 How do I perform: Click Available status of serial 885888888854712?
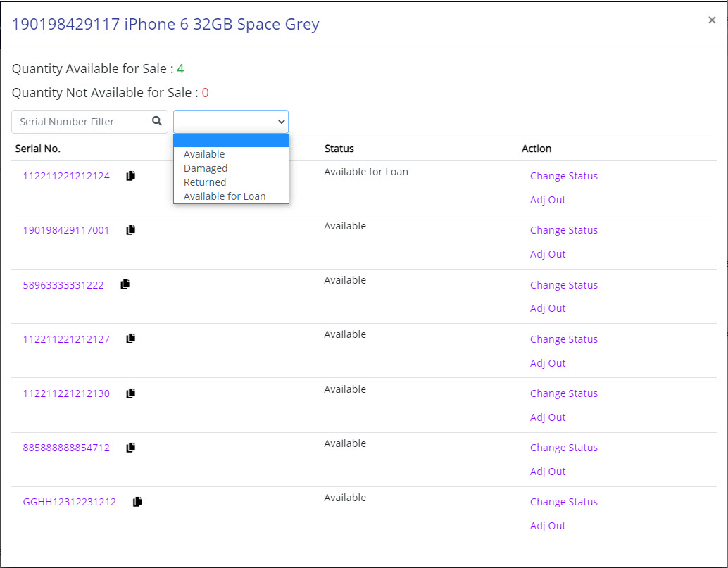pyautogui.click(x=345, y=443)
